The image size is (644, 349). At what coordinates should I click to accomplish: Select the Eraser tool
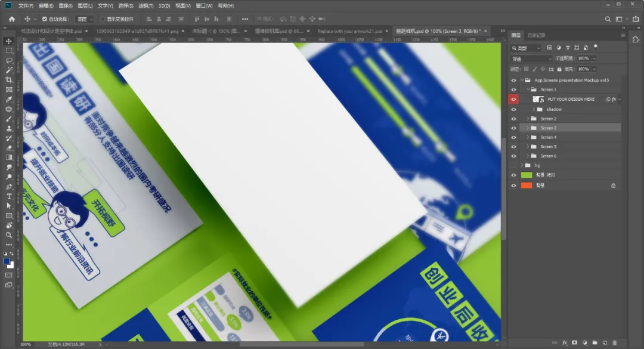tap(8, 148)
